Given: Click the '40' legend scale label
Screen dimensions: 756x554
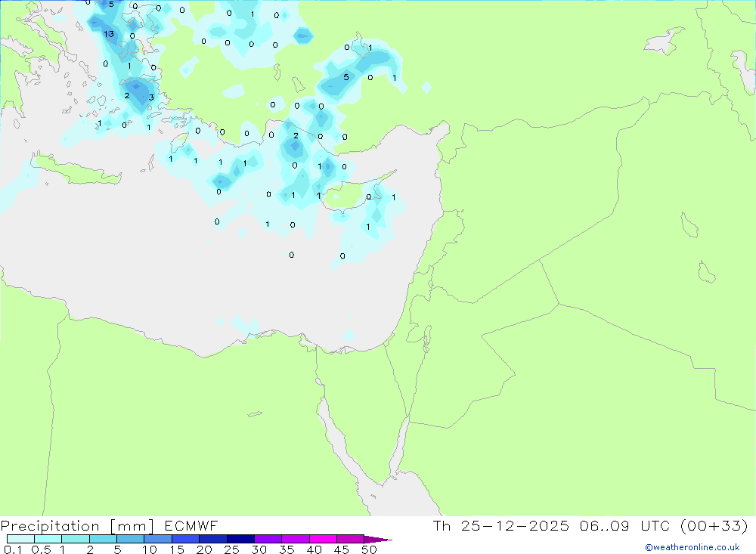Looking at the screenshot, I should pos(314,549).
